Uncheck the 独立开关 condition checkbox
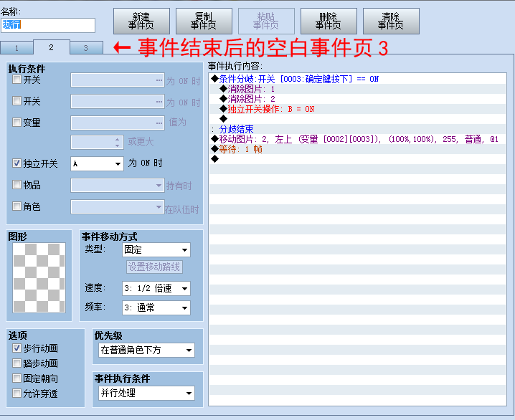The image size is (515, 420). click(16, 163)
